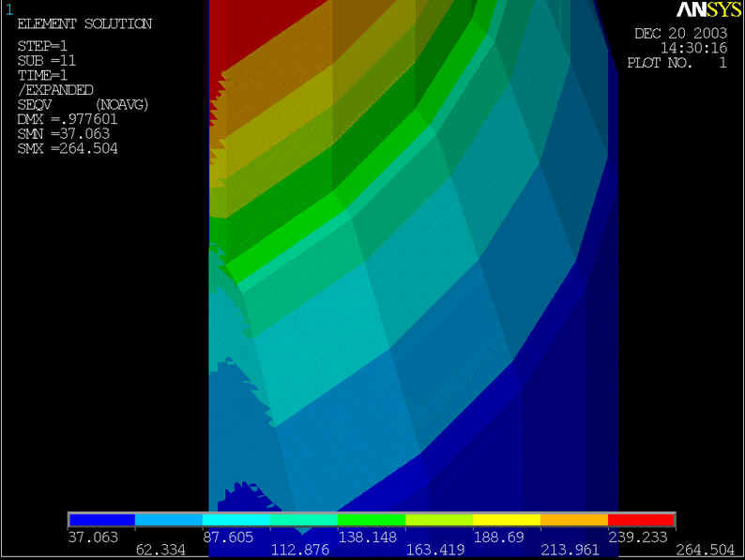Viewport: 745px width, 560px height.
Task: Click the STEP=1 label
Action: pos(42,46)
